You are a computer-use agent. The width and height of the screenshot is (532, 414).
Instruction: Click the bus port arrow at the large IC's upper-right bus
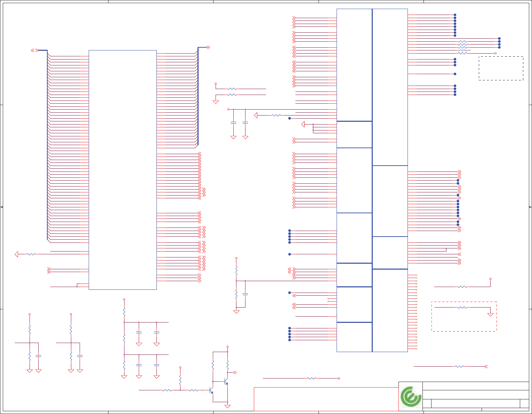[208, 47]
